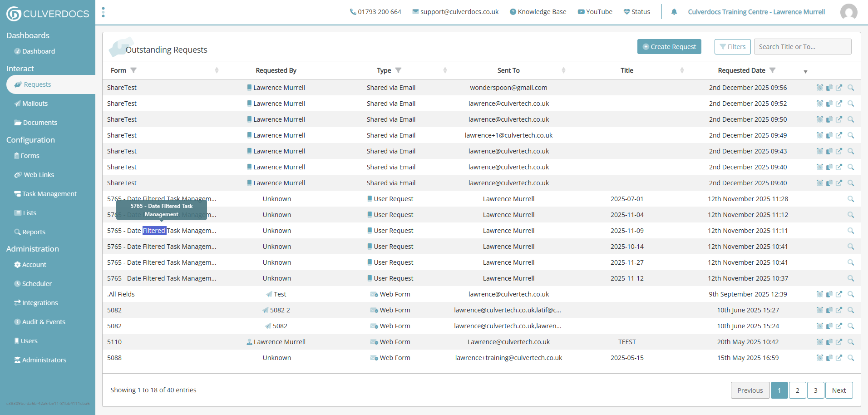Click the user avatar in top right
Screen dimensions: 868x415
pyautogui.click(x=848, y=12)
